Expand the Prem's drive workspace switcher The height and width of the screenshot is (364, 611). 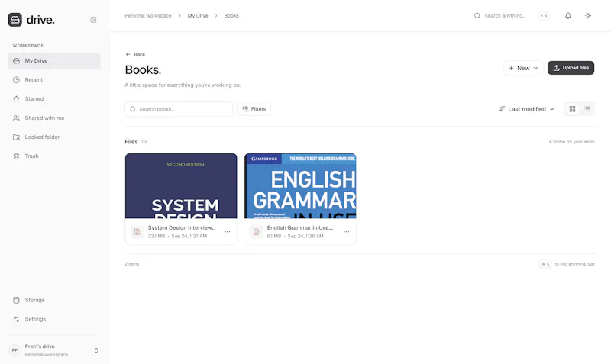point(54,350)
